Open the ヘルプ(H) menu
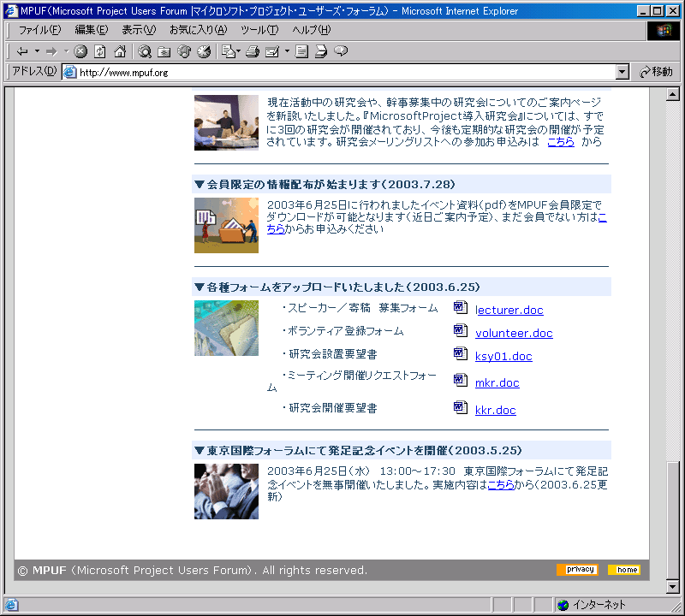 pyautogui.click(x=312, y=30)
